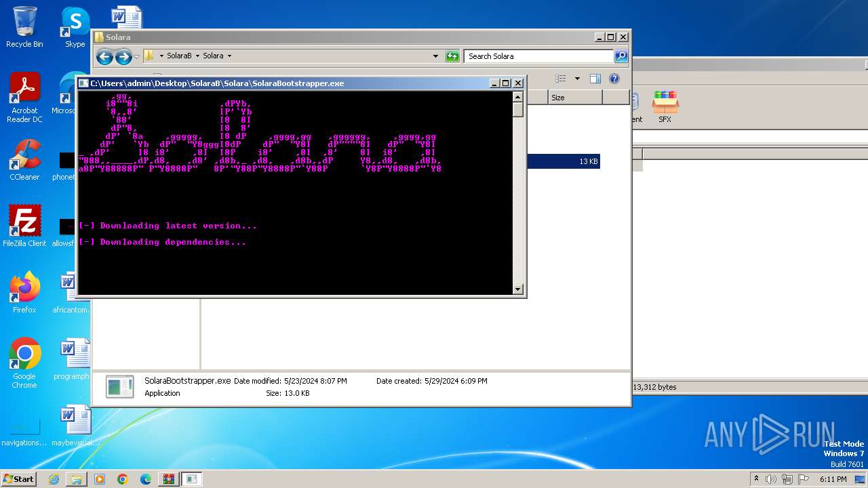Switch to WinRAR taskbar button

point(169,479)
